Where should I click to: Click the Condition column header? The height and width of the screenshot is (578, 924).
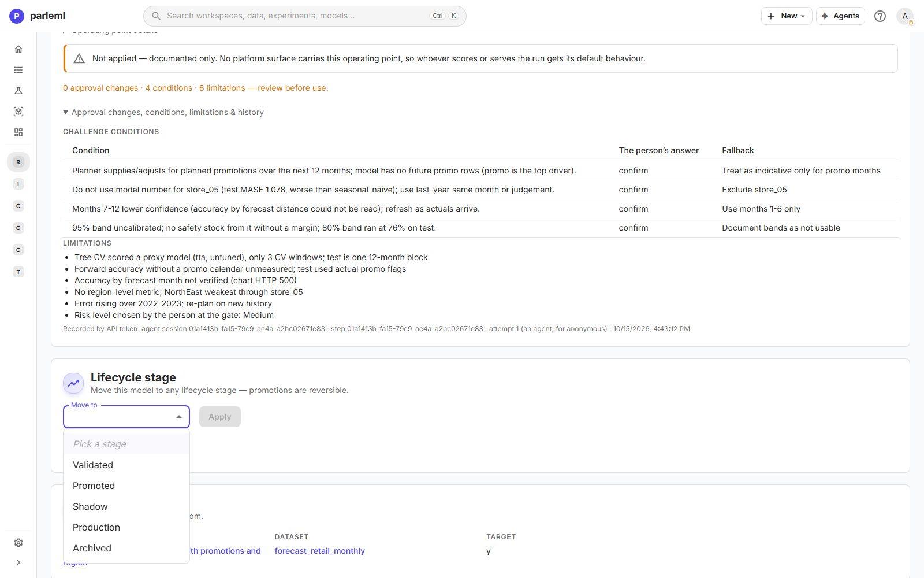[x=91, y=150]
